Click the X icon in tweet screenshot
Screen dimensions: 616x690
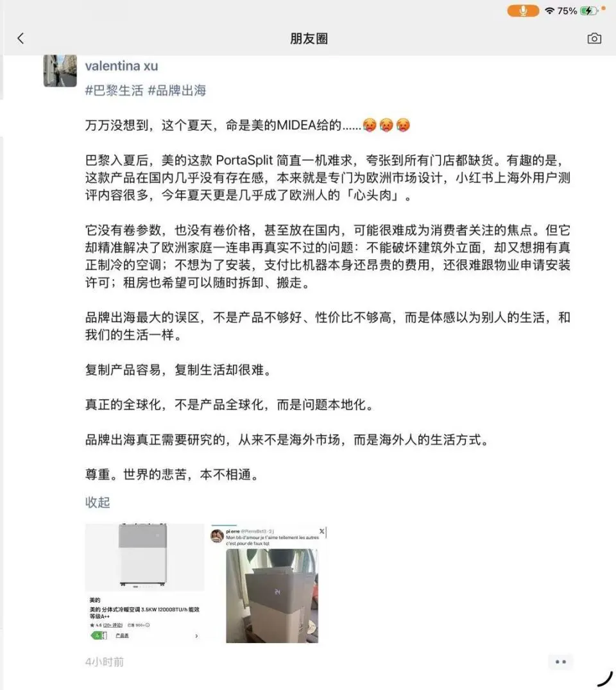click(321, 531)
